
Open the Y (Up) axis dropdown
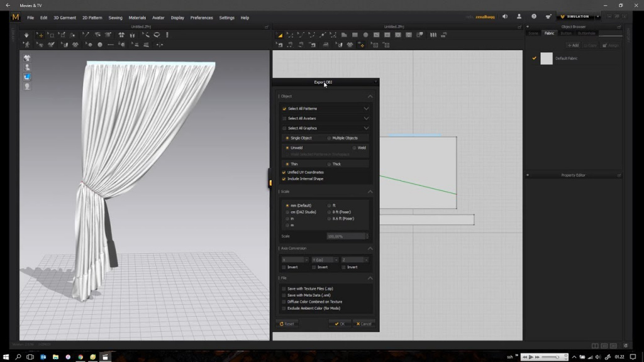pyautogui.click(x=325, y=260)
